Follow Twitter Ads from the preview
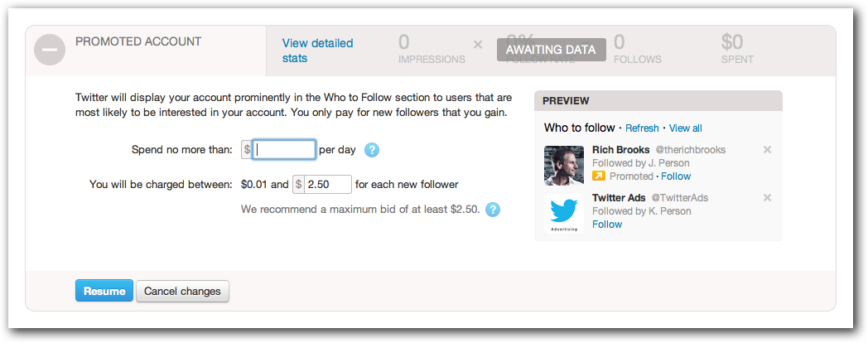This screenshot has width=868, height=343. coord(607,225)
